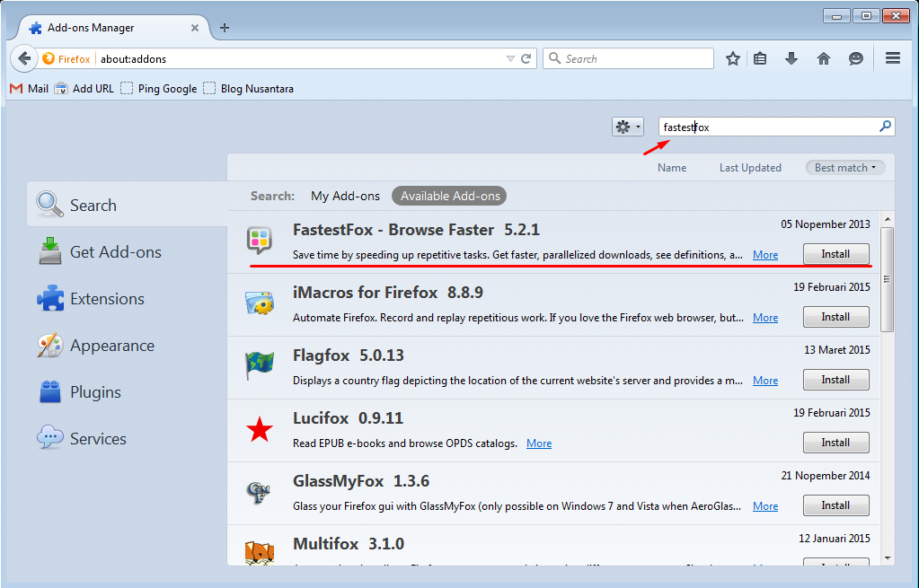Open More link for Lucifox
Viewport: 919px width, 588px height.
(x=539, y=443)
